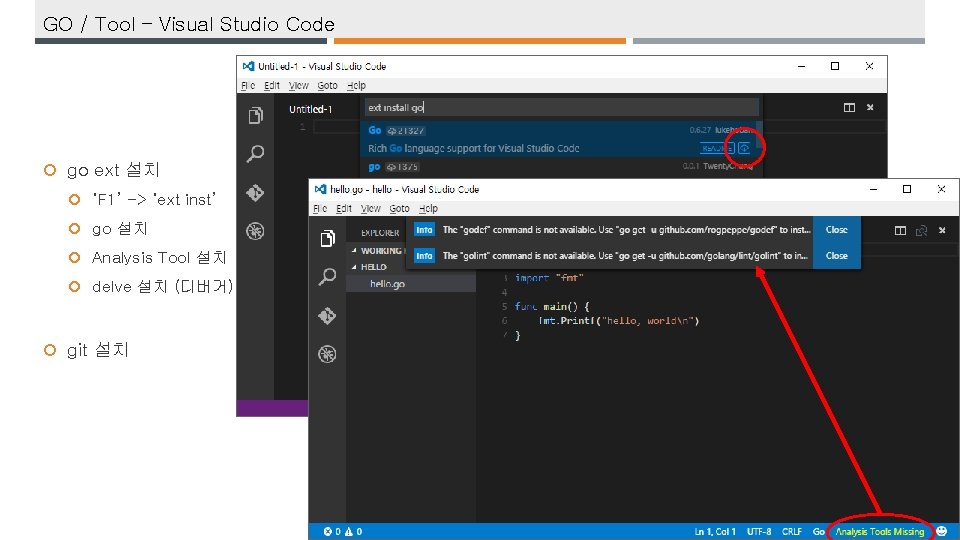This screenshot has width=960, height=540.
Task: Click the extension list scrollbar
Action: (x=760, y=134)
